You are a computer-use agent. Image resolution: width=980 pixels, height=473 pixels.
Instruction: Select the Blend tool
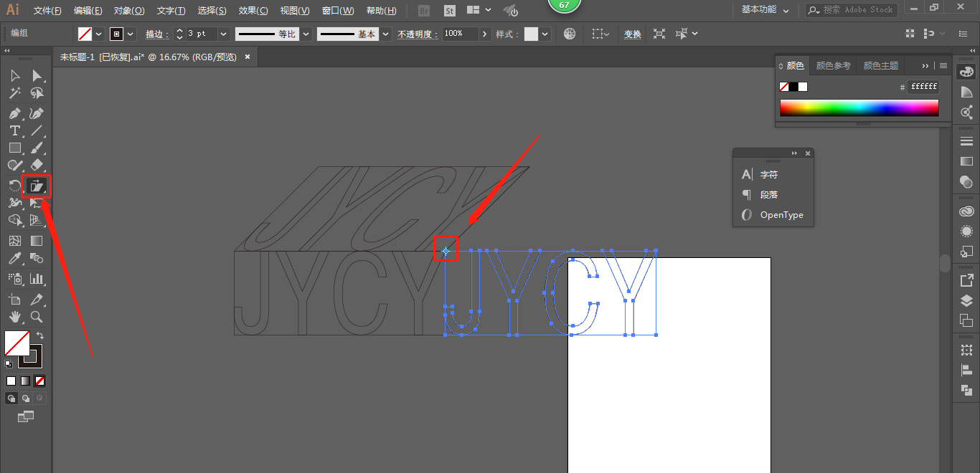[37, 258]
